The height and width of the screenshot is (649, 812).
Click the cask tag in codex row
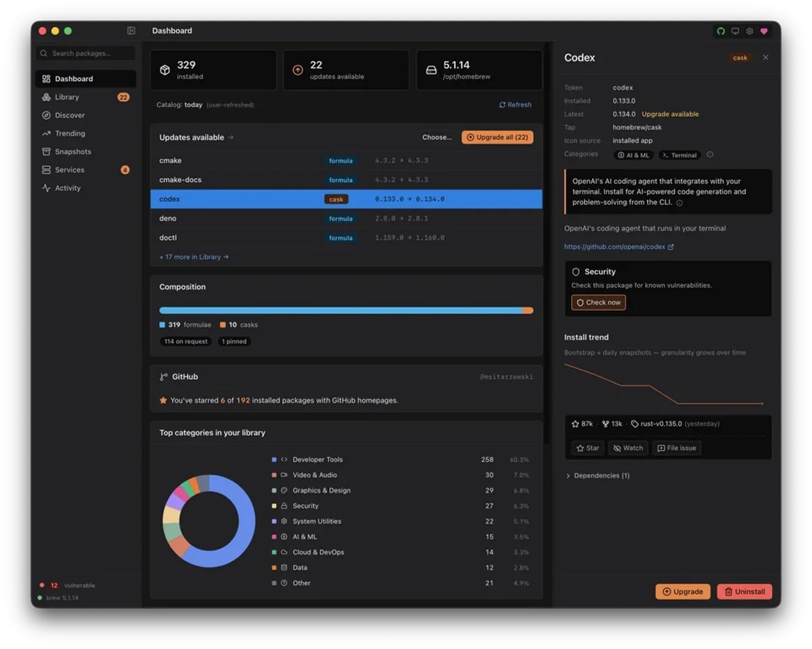pyautogui.click(x=336, y=199)
